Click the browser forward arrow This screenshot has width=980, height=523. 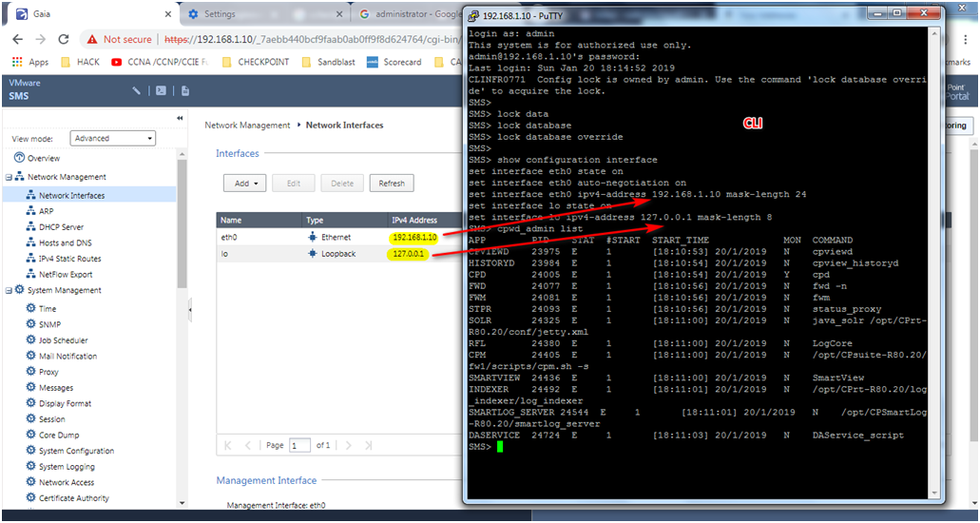pos(41,39)
